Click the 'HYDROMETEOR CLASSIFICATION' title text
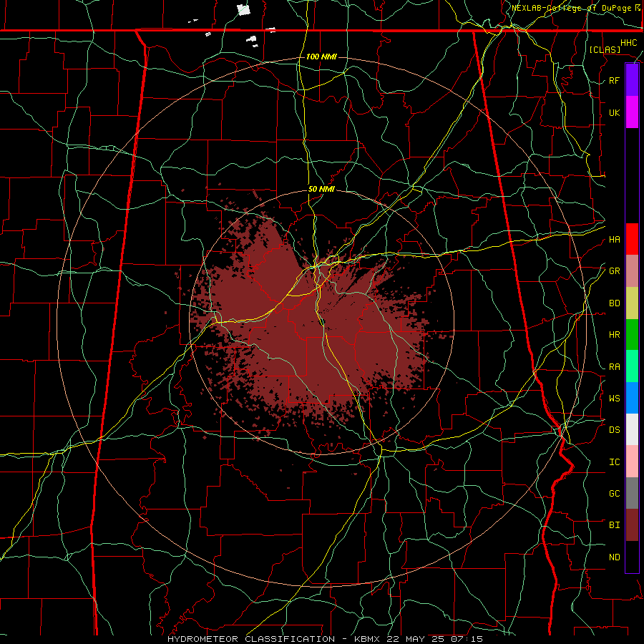644x644 pixels. 251,639
